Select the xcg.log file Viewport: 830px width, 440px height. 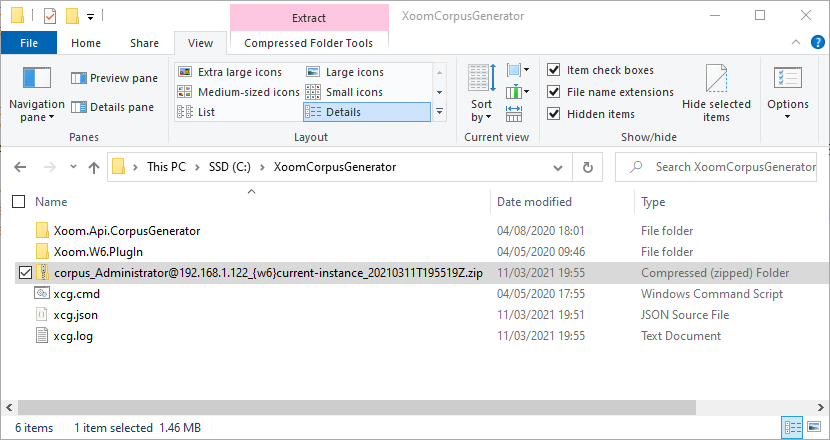73,336
